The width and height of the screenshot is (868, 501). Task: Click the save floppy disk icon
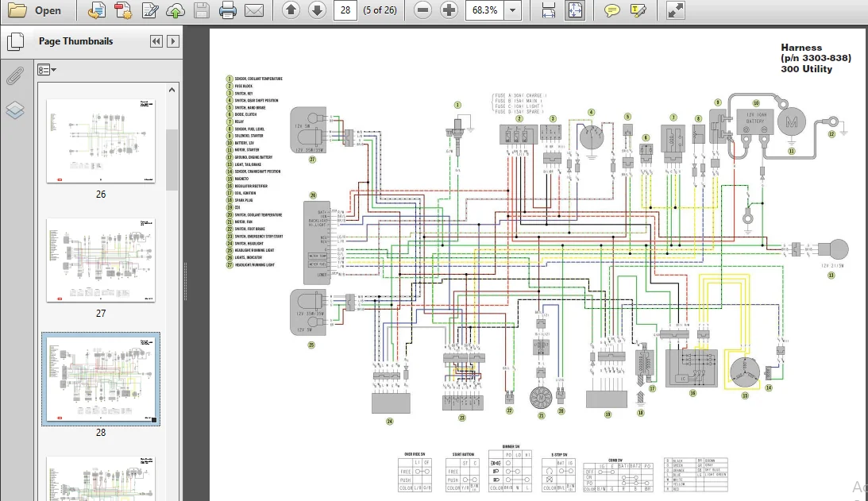pos(202,10)
